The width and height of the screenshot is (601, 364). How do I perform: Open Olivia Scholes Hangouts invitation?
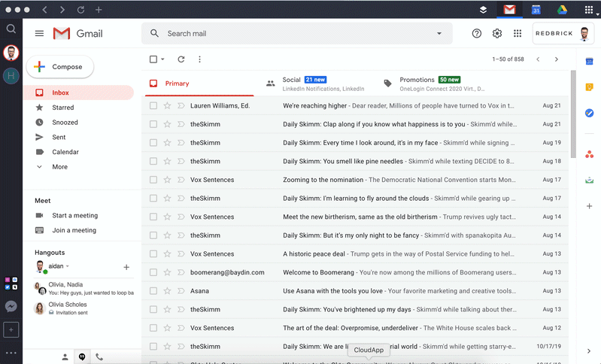(x=83, y=308)
